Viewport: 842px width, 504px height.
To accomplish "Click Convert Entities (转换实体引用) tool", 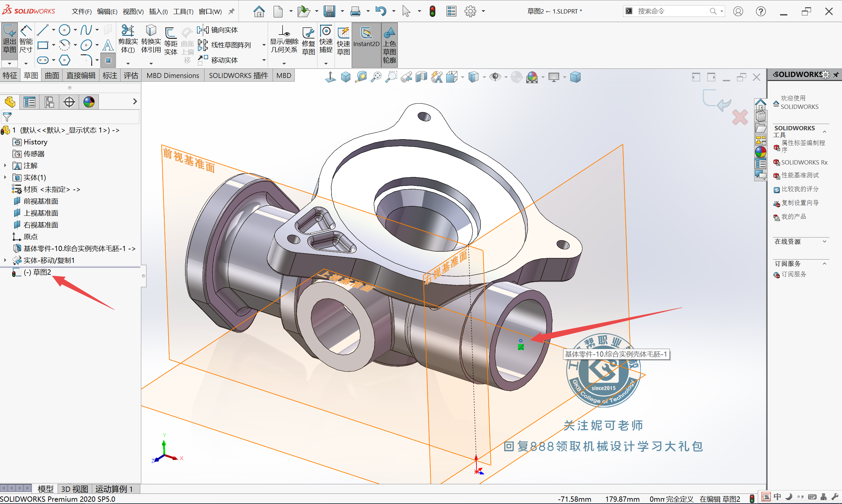I will click(151, 39).
